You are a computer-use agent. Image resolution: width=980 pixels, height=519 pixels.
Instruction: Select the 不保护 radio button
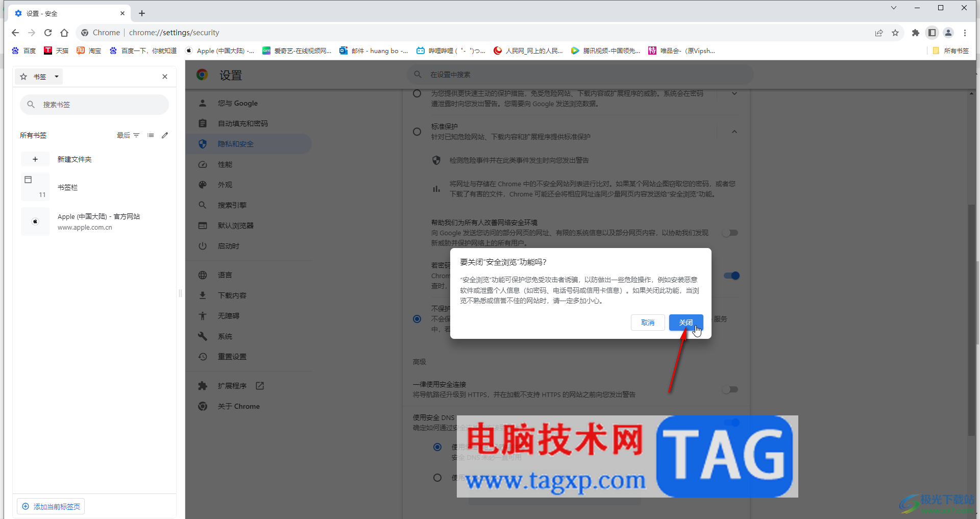[417, 319]
